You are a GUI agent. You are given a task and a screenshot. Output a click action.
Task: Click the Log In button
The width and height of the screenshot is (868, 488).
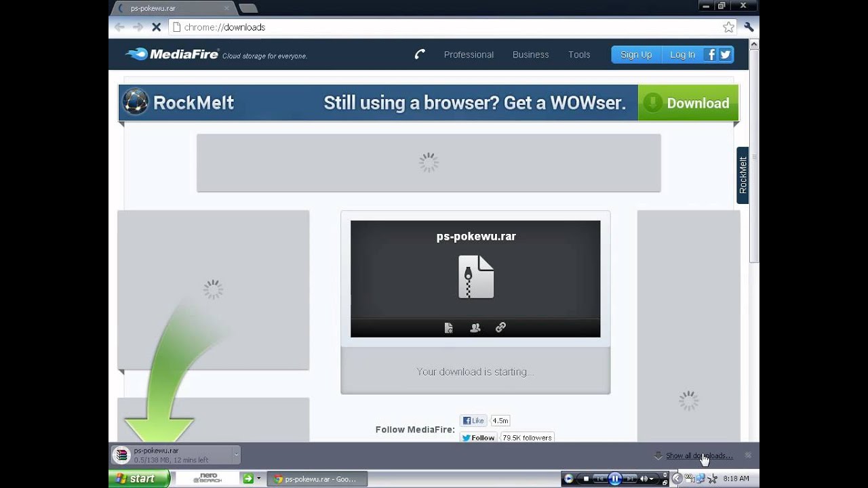click(682, 55)
